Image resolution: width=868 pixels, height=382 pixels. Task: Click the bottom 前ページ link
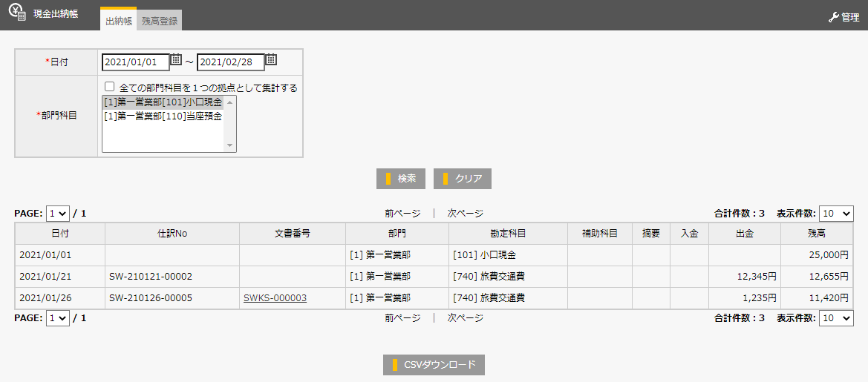coord(402,318)
